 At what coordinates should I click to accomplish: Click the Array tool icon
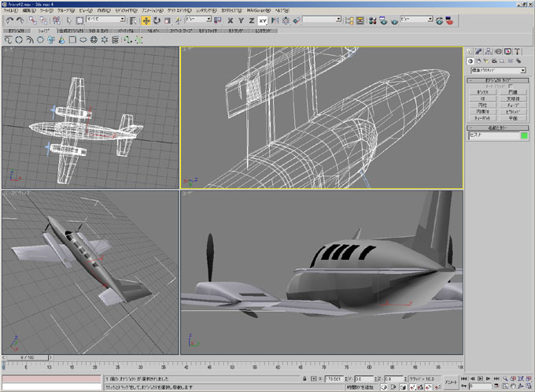click(x=286, y=20)
